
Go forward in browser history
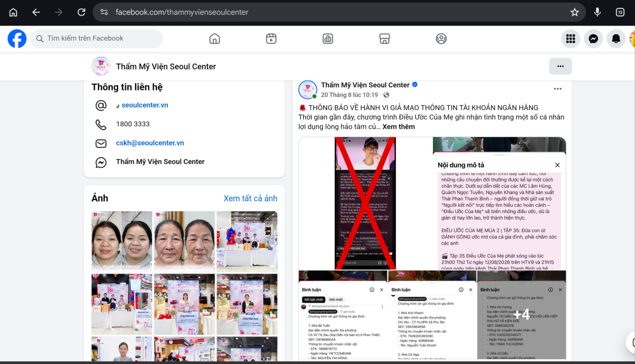(x=59, y=12)
